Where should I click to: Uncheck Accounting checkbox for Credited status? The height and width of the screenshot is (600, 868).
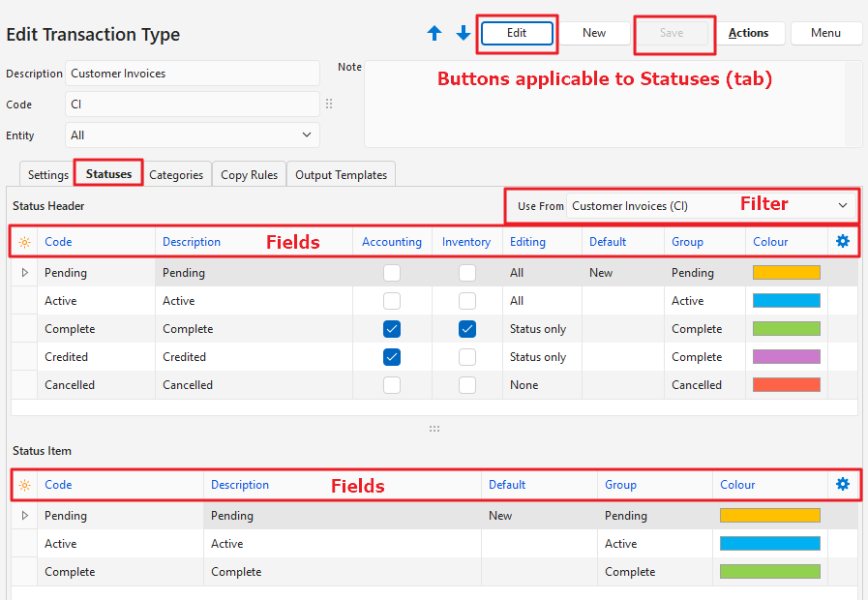click(x=392, y=357)
